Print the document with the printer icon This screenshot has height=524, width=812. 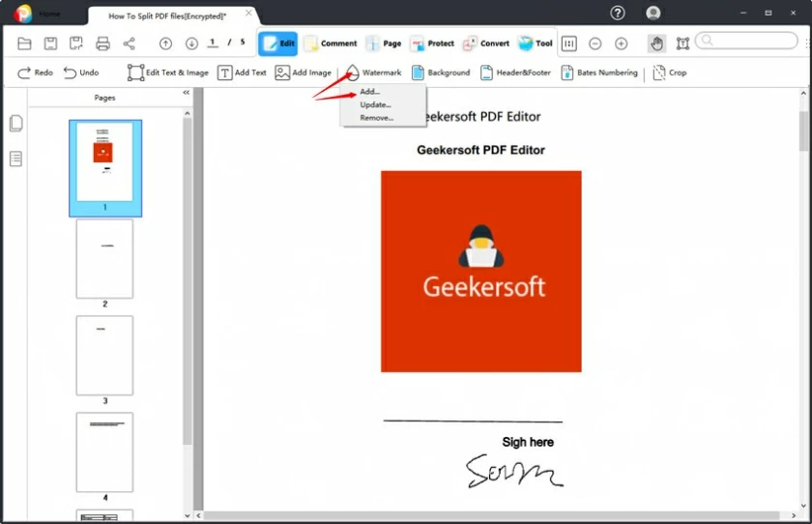click(102, 44)
